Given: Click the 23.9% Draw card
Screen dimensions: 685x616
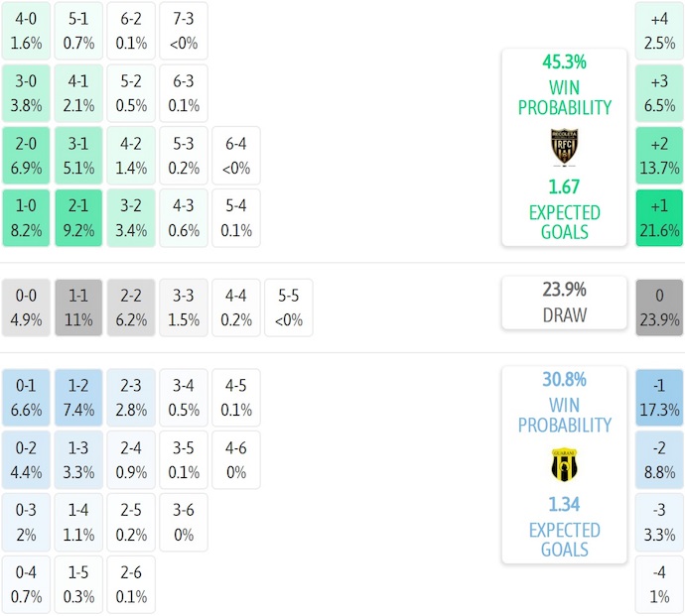Looking at the screenshot, I should 564,303.
